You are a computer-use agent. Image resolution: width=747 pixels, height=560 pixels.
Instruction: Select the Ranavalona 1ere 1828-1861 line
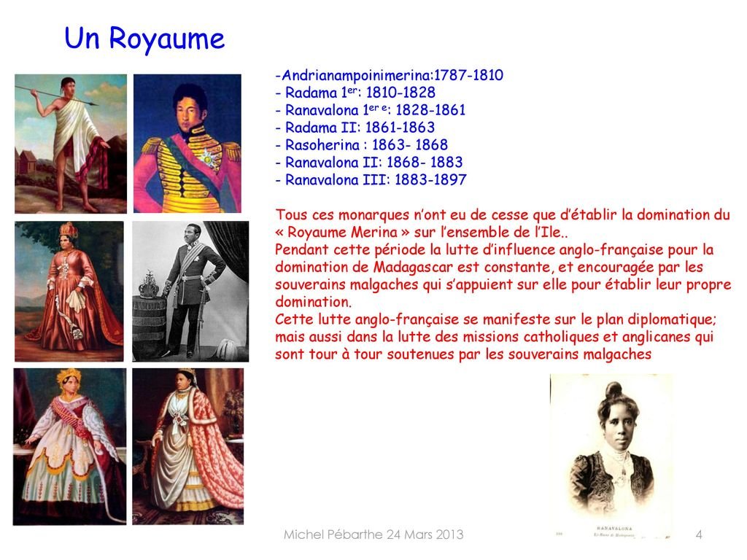pyautogui.click(x=370, y=110)
